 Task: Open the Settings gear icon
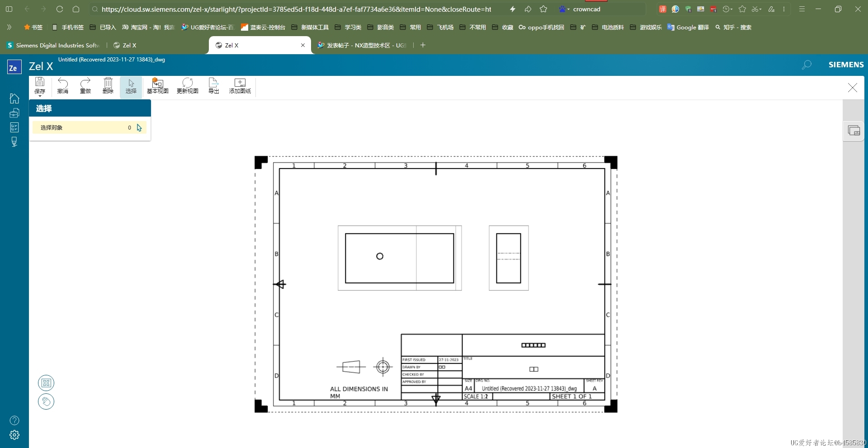(14, 435)
